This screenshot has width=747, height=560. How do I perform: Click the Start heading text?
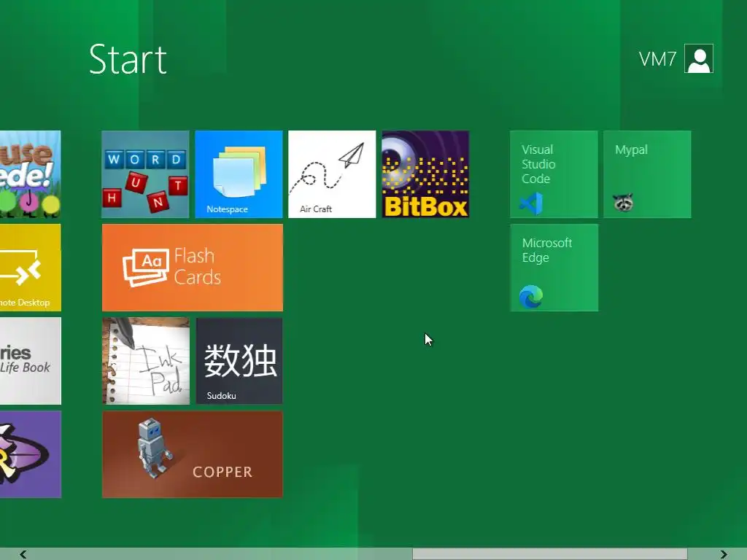(x=128, y=60)
